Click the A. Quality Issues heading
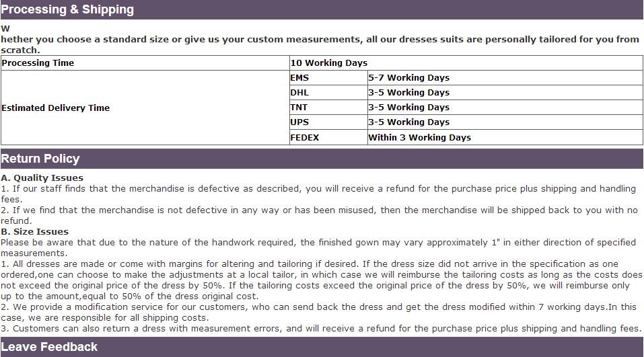This screenshot has height=357, width=644. (42, 177)
